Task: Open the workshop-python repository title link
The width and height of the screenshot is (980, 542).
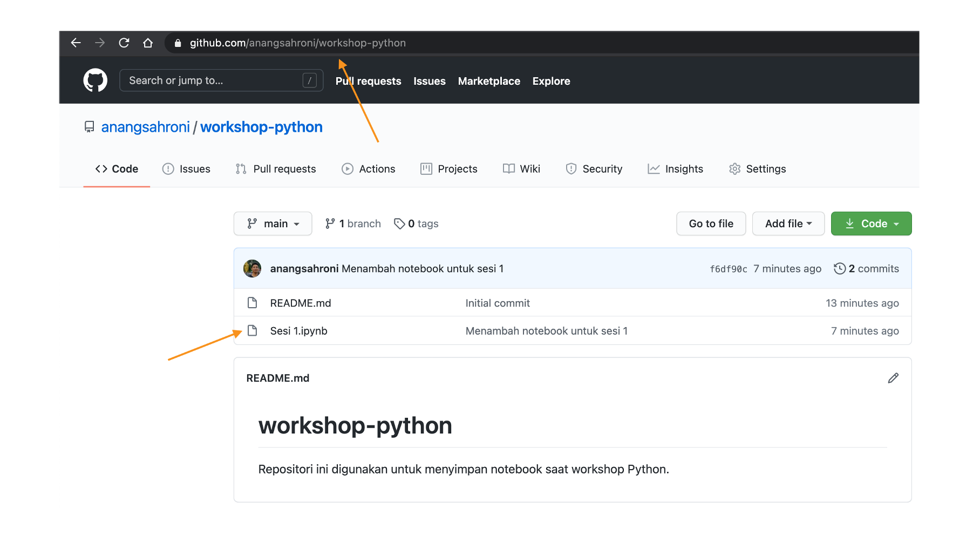Action: tap(261, 127)
